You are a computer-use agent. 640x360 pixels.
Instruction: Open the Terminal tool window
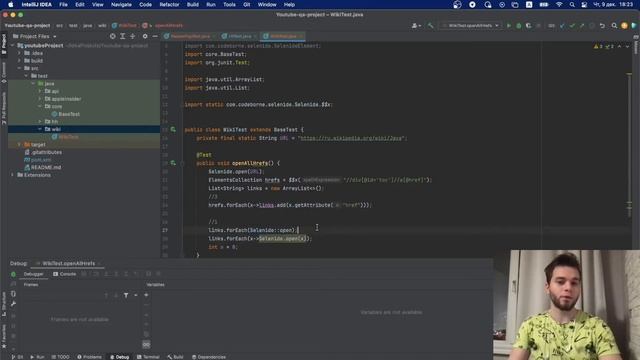tap(148, 357)
